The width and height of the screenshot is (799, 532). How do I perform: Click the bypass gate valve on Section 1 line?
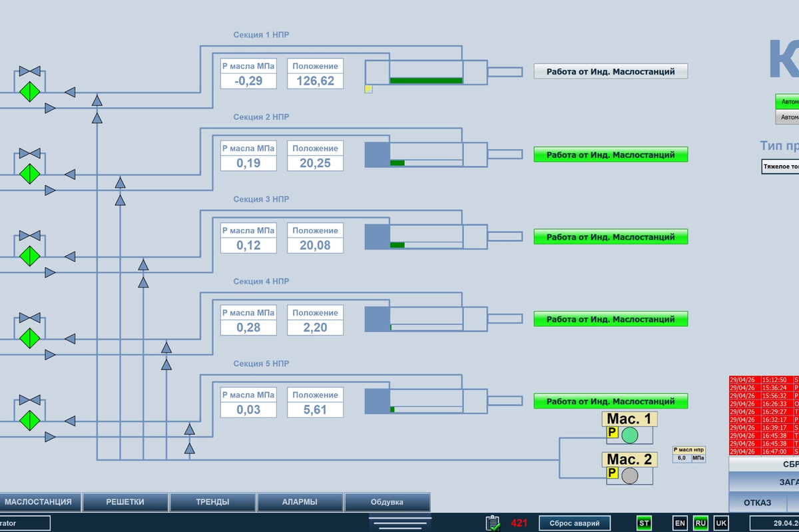(29, 71)
